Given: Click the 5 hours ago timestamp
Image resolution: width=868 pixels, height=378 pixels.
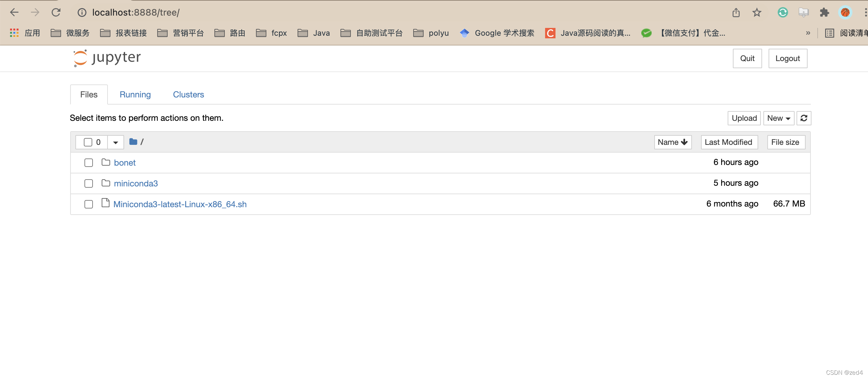Looking at the screenshot, I should [735, 183].
